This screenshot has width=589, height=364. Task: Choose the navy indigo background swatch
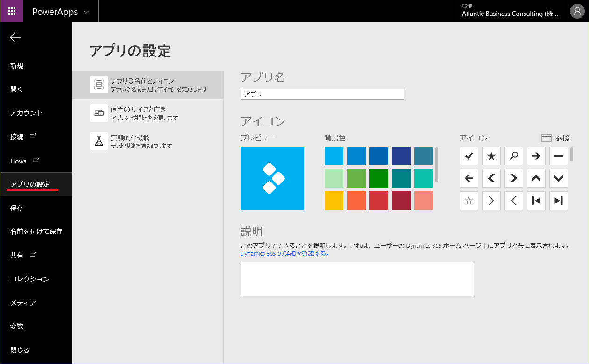tap(401, 156)
